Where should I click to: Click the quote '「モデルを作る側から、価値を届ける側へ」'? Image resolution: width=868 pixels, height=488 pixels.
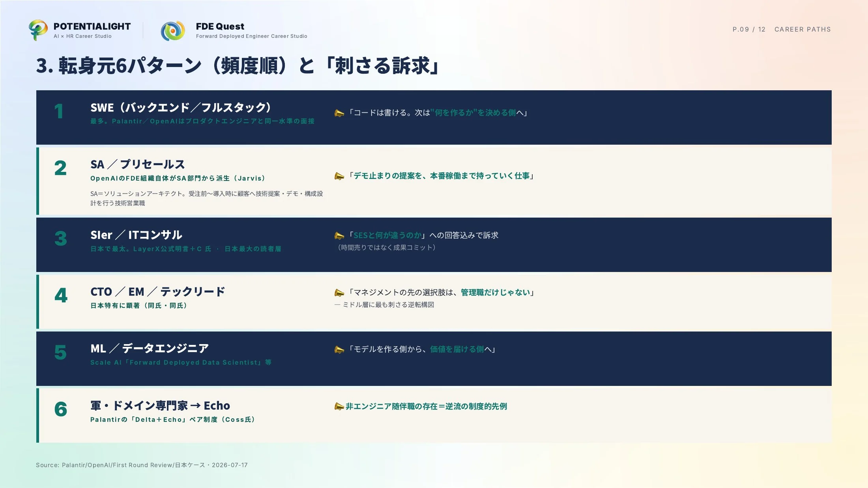[x=421, y=349]
